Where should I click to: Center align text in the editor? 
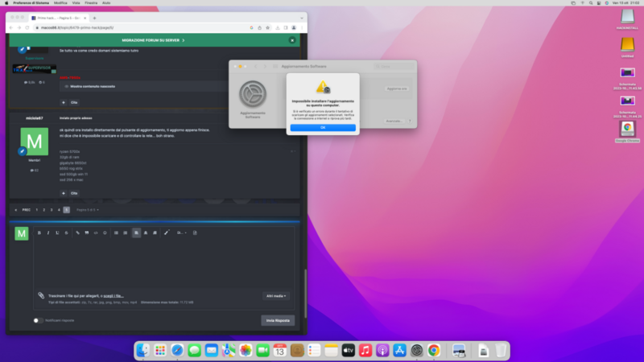click(146, 232)
